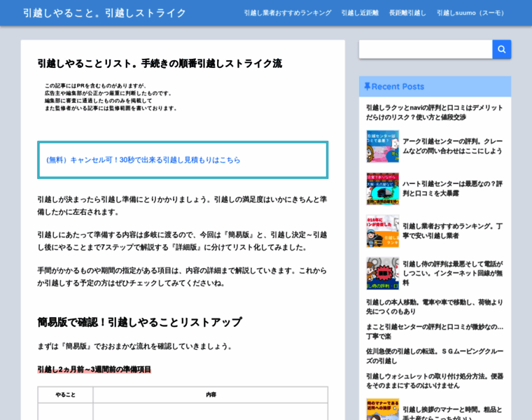Viewport: 532px width, 420px height.
Task: Click the 引越し侍の評判 post thumbnail
Action: [382, 274]
